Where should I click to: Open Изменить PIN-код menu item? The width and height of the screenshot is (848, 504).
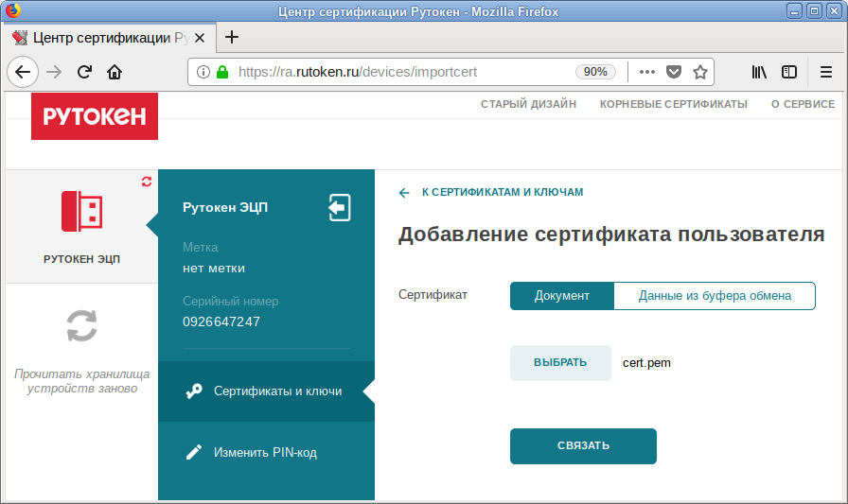(x=266, y=452)
